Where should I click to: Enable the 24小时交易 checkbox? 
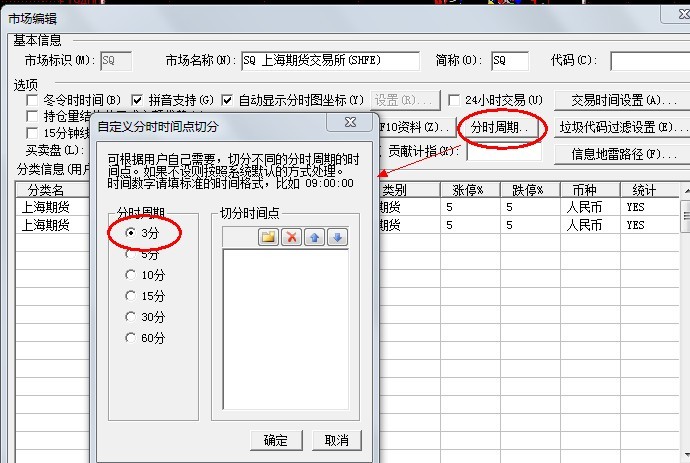(x=454, y=100)
